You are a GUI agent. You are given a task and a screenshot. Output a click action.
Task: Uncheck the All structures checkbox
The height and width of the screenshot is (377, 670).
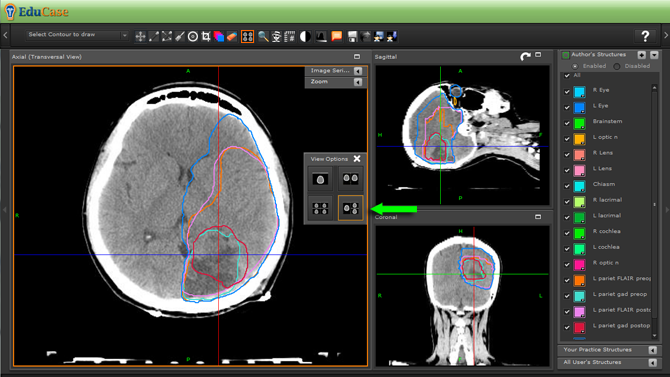click(x=567, y=76)
